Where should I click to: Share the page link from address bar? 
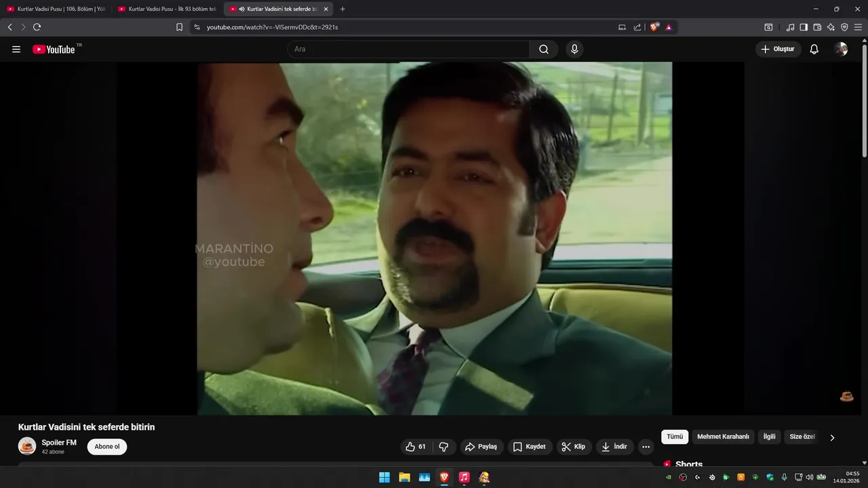[637, 27]
